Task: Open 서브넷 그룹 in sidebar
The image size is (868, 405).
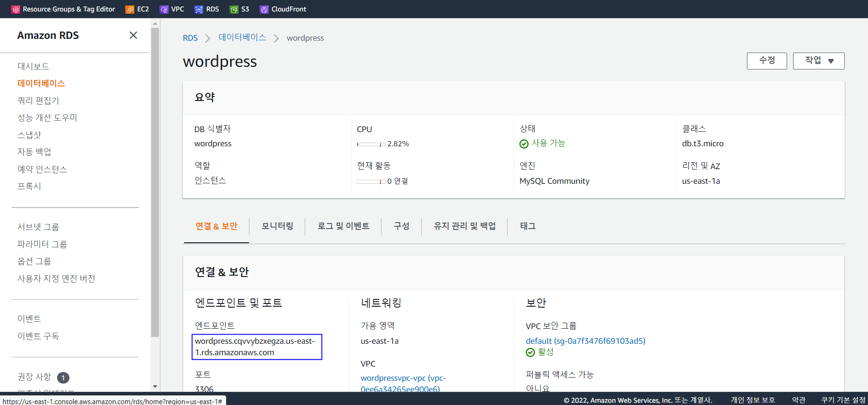Action: point(38,227)
